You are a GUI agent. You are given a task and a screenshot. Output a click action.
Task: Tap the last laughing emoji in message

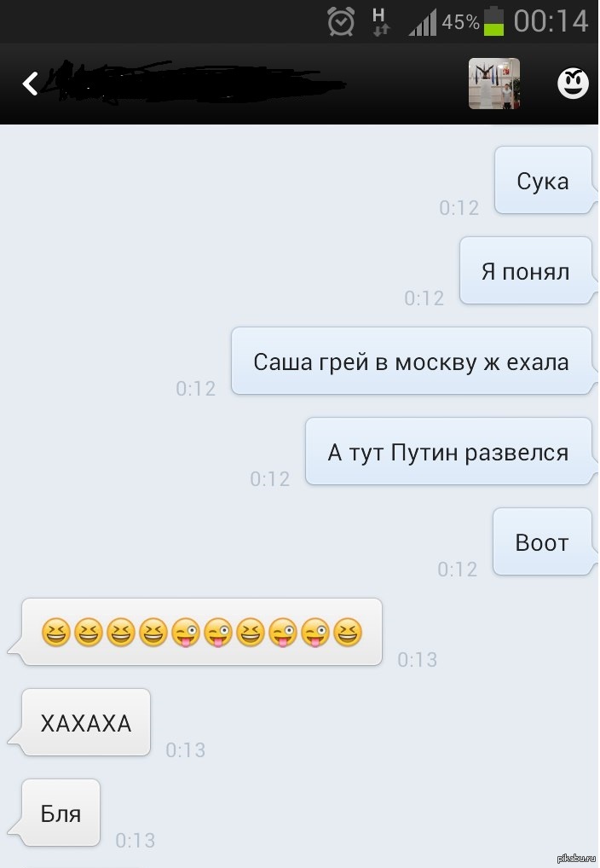click(x=347, y=633)
